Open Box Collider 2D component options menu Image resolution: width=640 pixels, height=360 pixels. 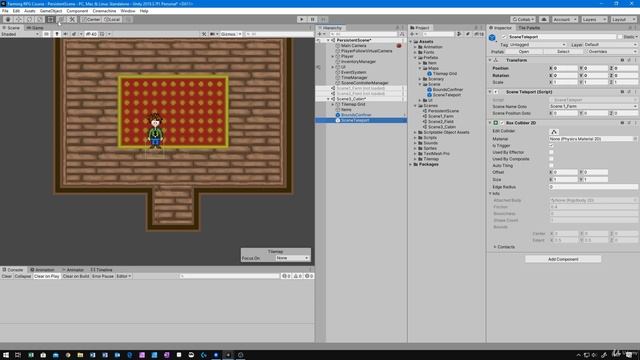(x=636, y=123)
